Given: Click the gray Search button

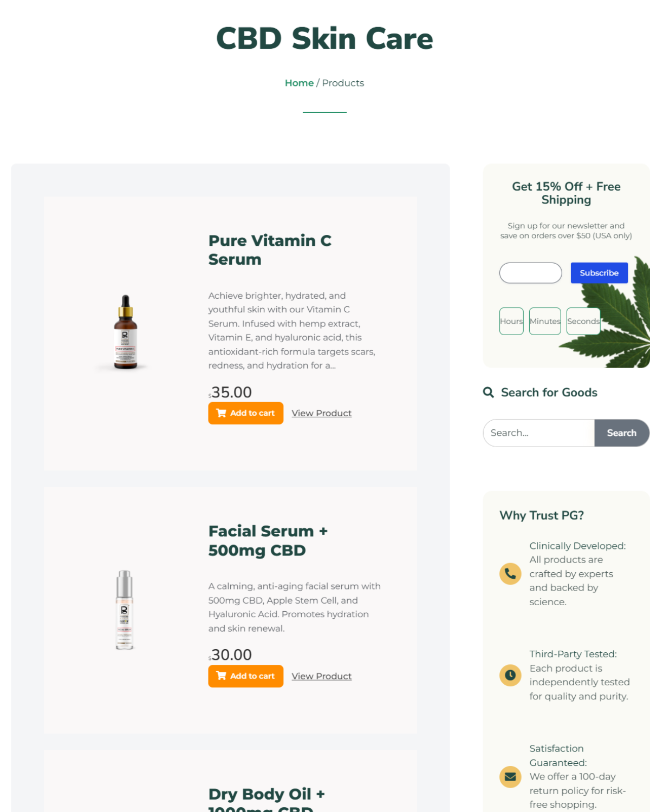Looking at the screenshot, I should coord(622,433).
